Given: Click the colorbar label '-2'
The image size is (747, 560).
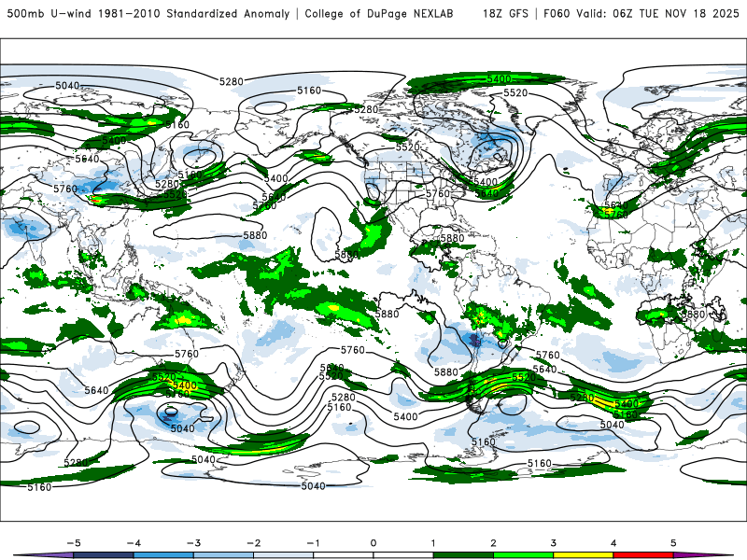Looking at the screenshot, I should (253, 543).
